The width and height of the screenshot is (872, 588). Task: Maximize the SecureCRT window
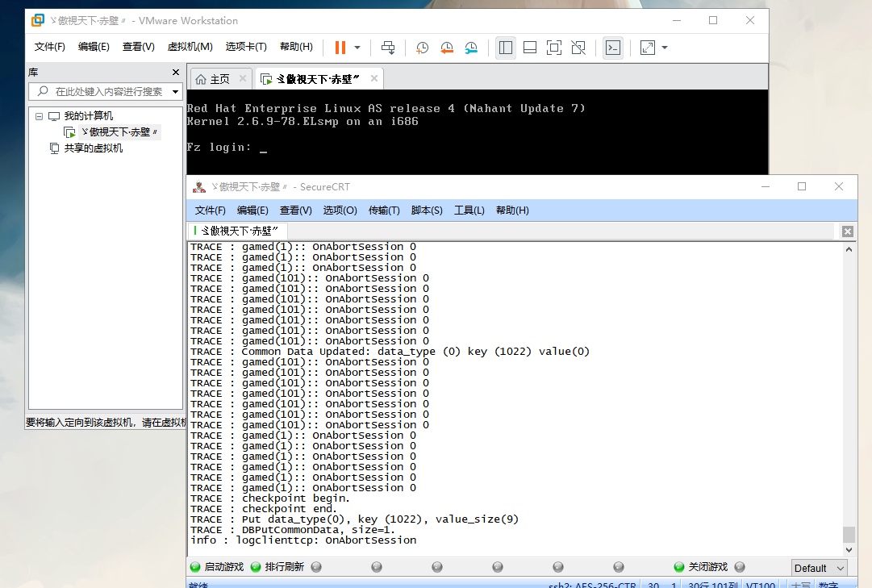[802, 187]
